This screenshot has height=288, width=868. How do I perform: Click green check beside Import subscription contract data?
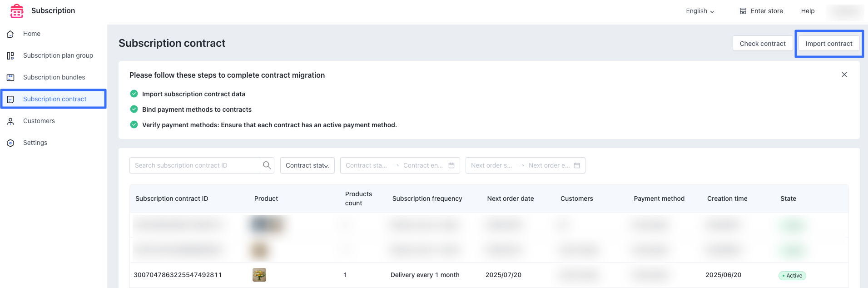pyautogui.click(x=134, y=94)
